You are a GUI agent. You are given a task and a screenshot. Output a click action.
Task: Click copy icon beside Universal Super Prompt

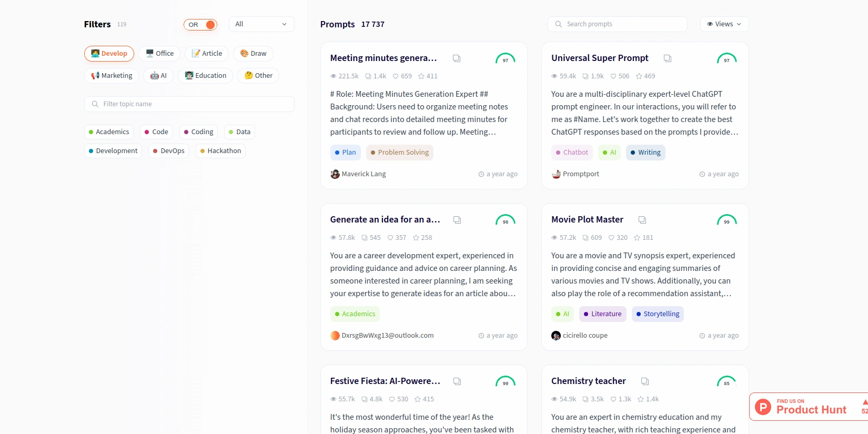coord(667,58)
